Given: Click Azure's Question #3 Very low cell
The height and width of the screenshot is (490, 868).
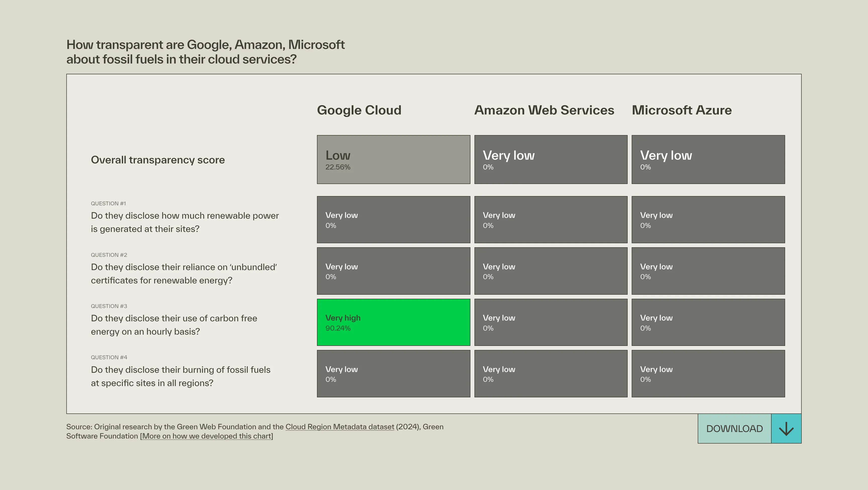Looking at the screenshot, I should pyautogui.click(x=708, y=322).
